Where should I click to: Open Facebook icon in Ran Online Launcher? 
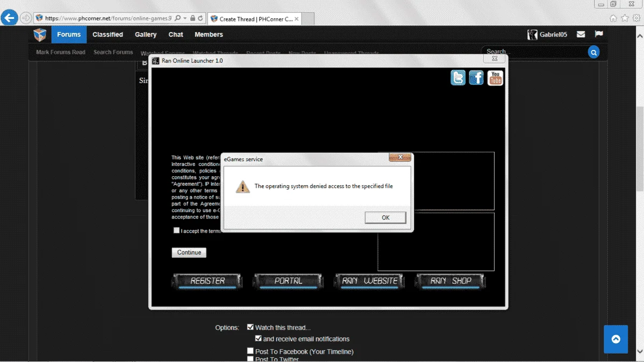click(x=476, y=77)
